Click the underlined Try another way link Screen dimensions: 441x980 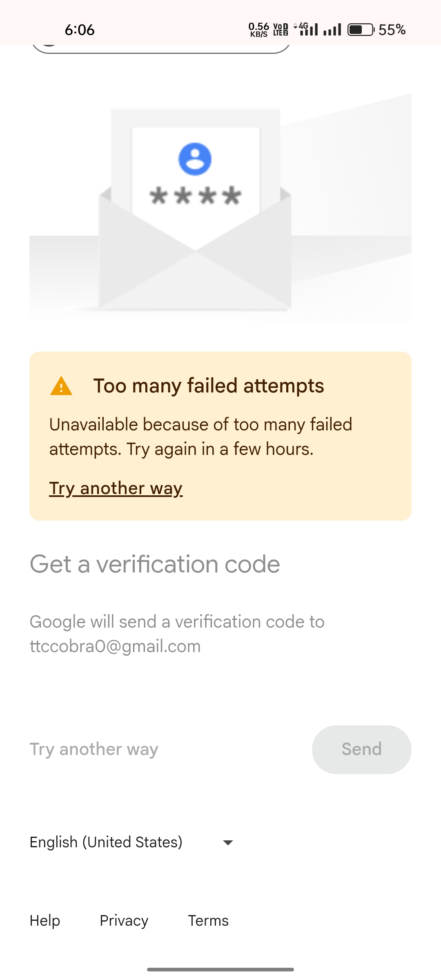[x=116, y=488]
